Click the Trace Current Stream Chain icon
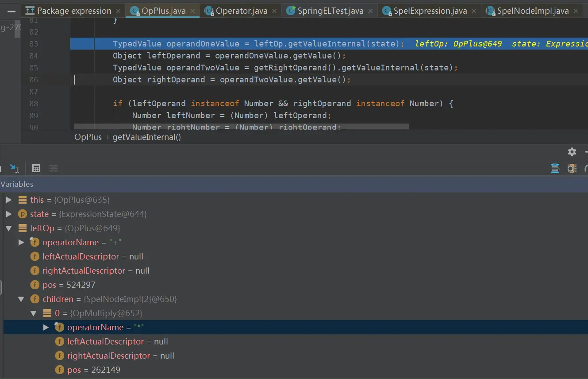Viewport: 588px width, 379px height. click(x=54, y=168)
